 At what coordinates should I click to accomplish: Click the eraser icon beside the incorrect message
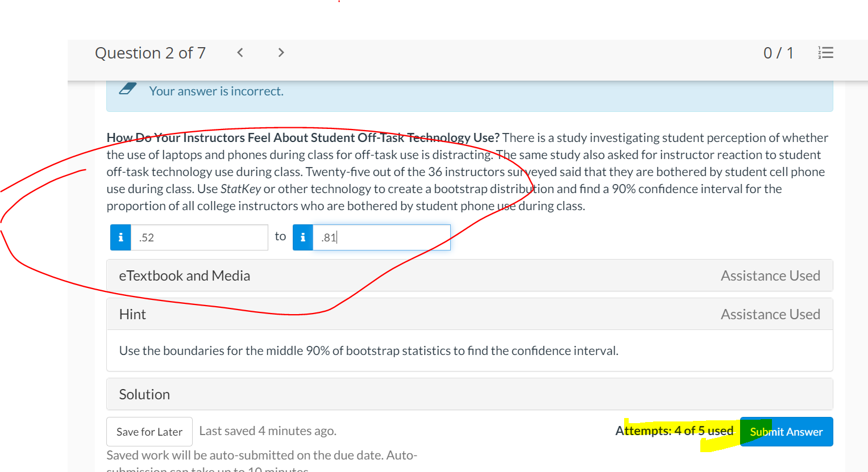click(x=127, y=89)
